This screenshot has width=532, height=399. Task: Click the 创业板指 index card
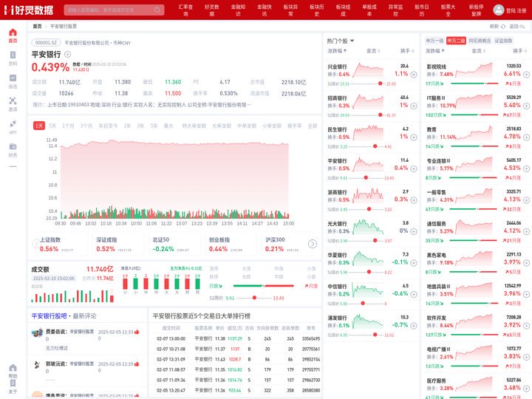point(231,244)
